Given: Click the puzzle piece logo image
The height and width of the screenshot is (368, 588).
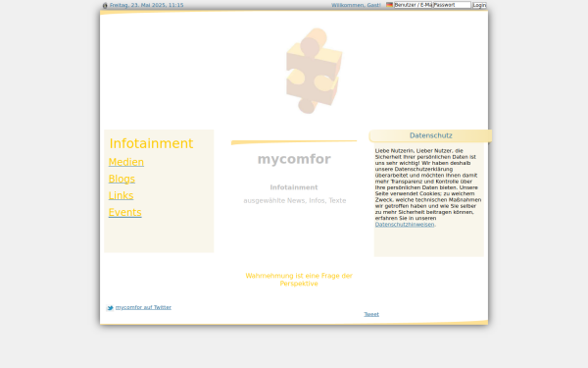Looking at the screenshot, I should point(314,71).
